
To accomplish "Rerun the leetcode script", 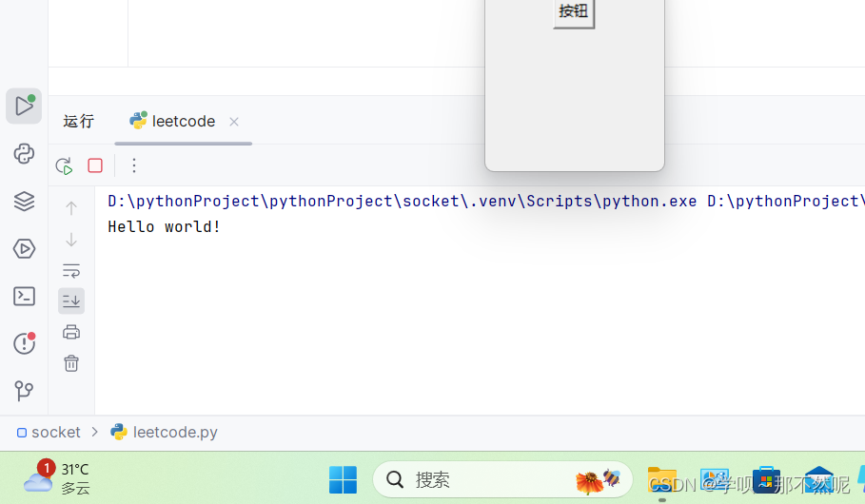I will coord(64,165).
